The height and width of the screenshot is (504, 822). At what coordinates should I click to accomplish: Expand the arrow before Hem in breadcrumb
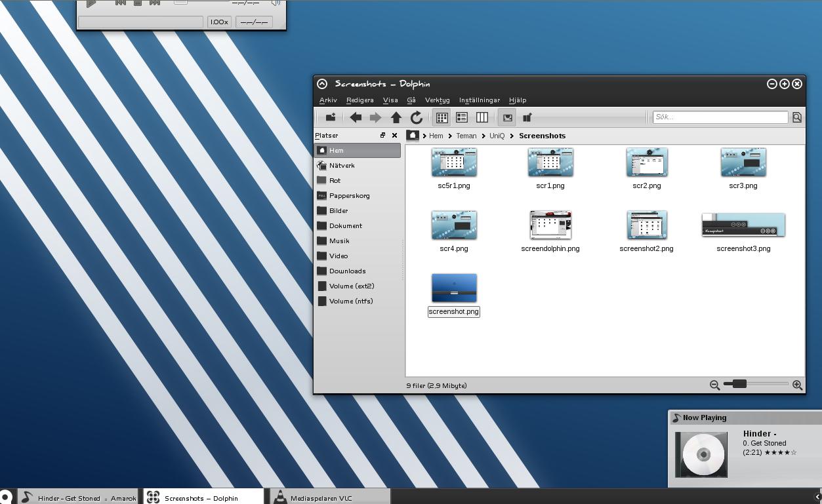424,136
